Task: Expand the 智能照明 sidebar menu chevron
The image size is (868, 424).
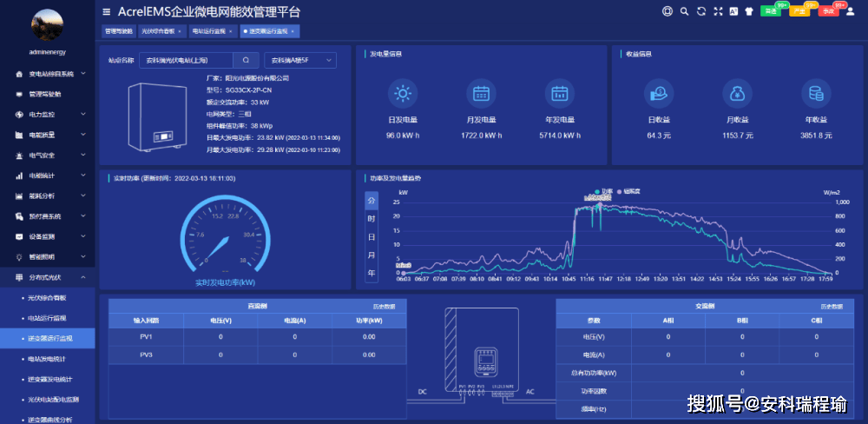Action: [83, 257]
